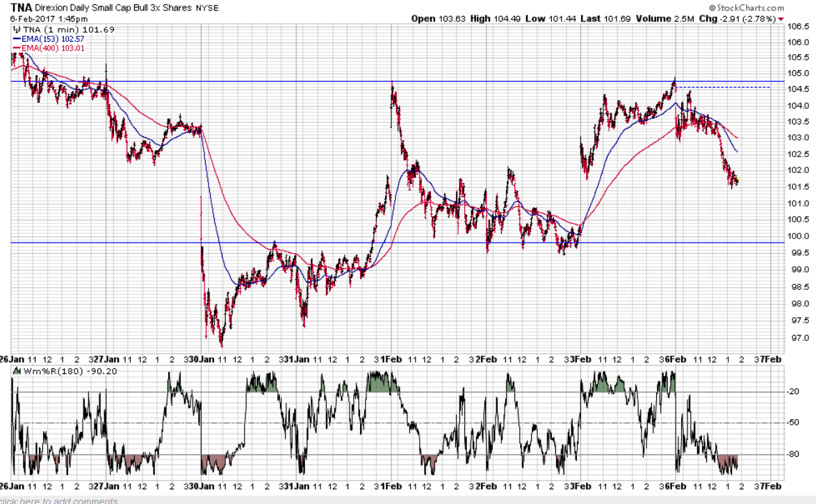Click the 104.5 price axis label
The image size is (816, 504).
799,89
